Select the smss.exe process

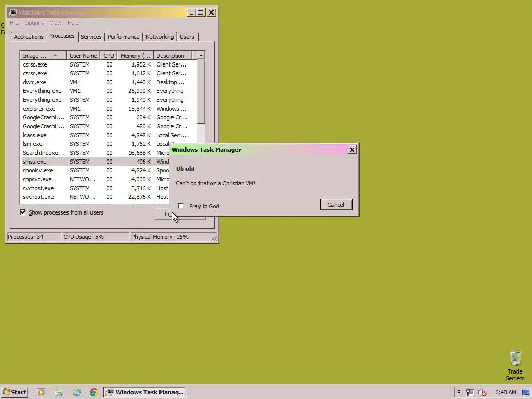96,162
